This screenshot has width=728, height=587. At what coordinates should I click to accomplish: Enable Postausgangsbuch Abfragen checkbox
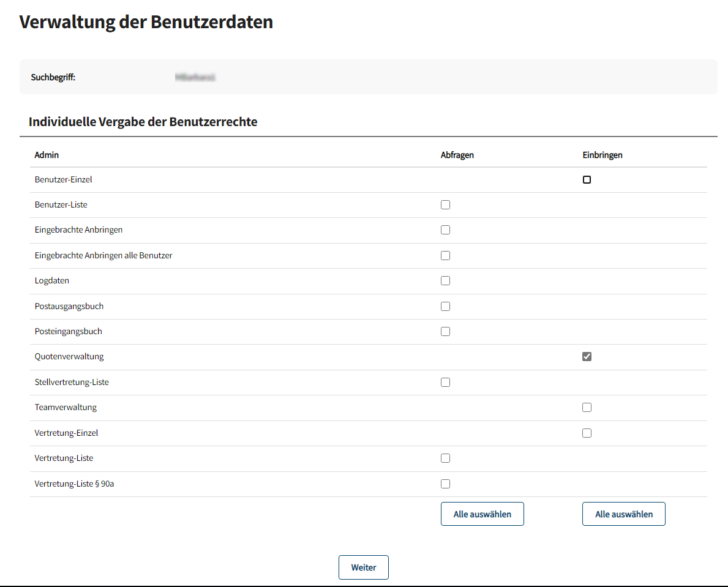tap(445, 306)
